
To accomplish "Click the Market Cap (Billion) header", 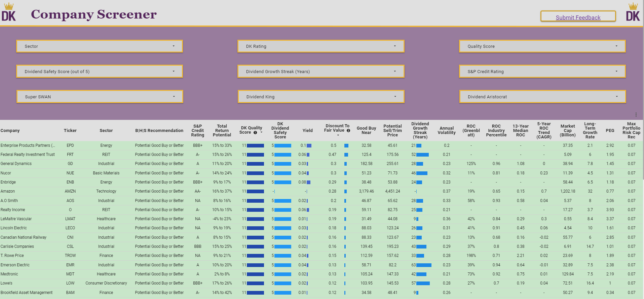I will coord(568,131).
